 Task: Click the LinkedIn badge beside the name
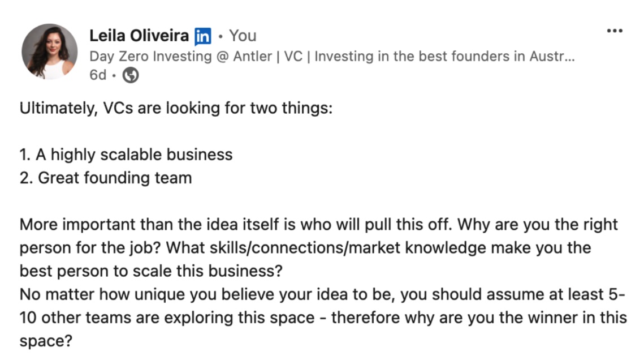coord(202,37)
